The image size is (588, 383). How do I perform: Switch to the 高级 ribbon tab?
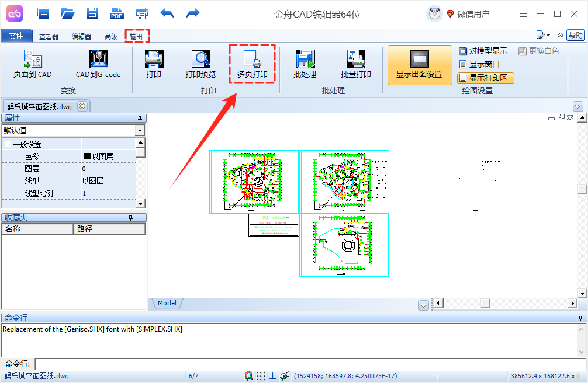click(x=111, y=36)
